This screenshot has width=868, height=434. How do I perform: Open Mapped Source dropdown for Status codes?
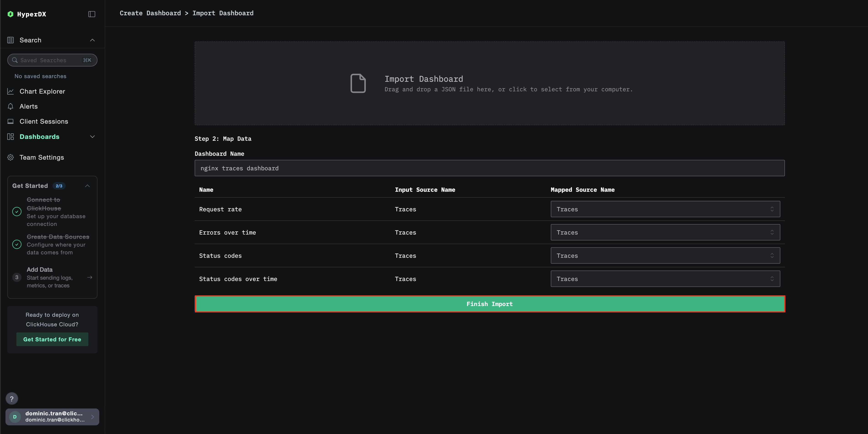tap(665, 256)
